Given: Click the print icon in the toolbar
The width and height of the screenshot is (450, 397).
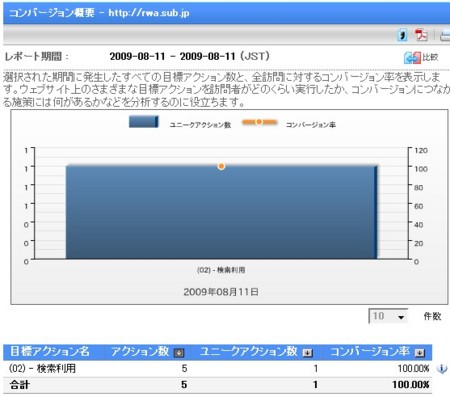Looking at the screenshot, I should pyautogui.click(x=445, y=35).
